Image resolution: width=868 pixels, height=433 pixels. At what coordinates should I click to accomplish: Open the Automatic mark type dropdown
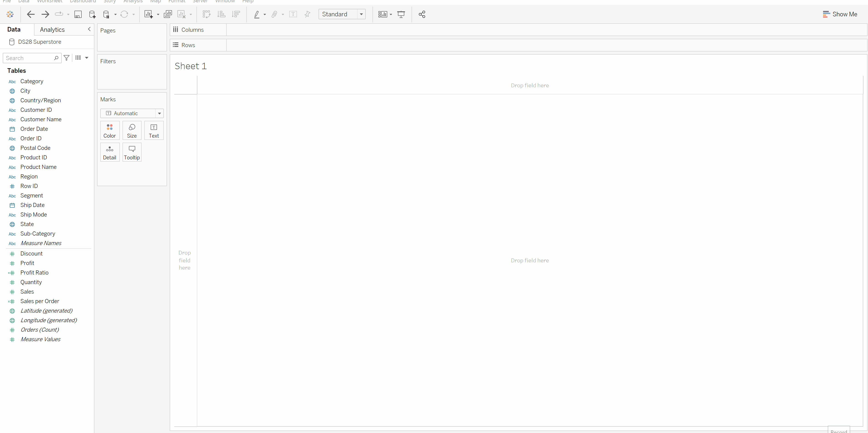(159, 114)
